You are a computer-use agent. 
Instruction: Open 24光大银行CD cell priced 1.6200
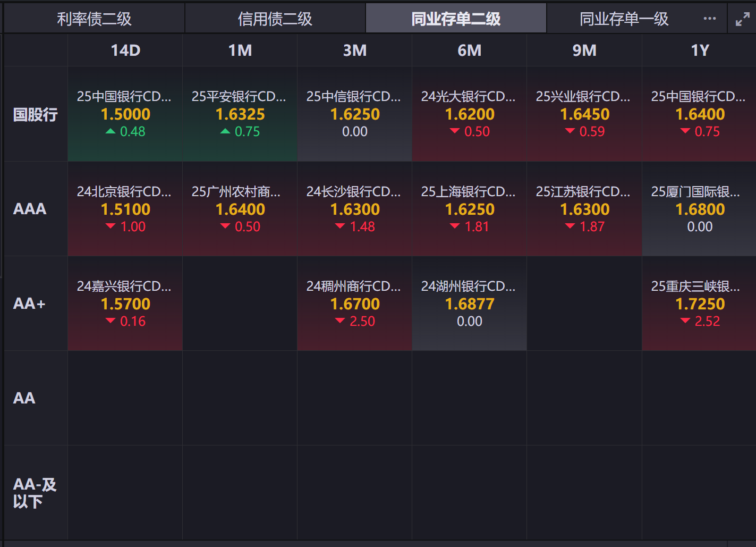point(470,114)
